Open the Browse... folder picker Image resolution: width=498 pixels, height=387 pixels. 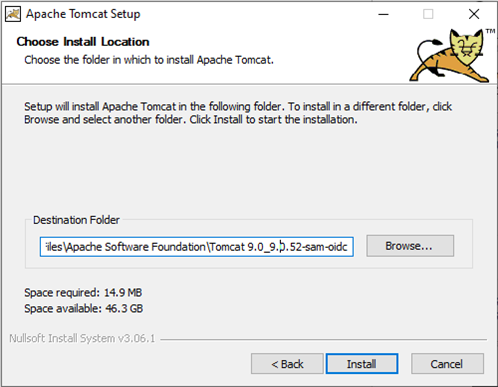[410, 246]
